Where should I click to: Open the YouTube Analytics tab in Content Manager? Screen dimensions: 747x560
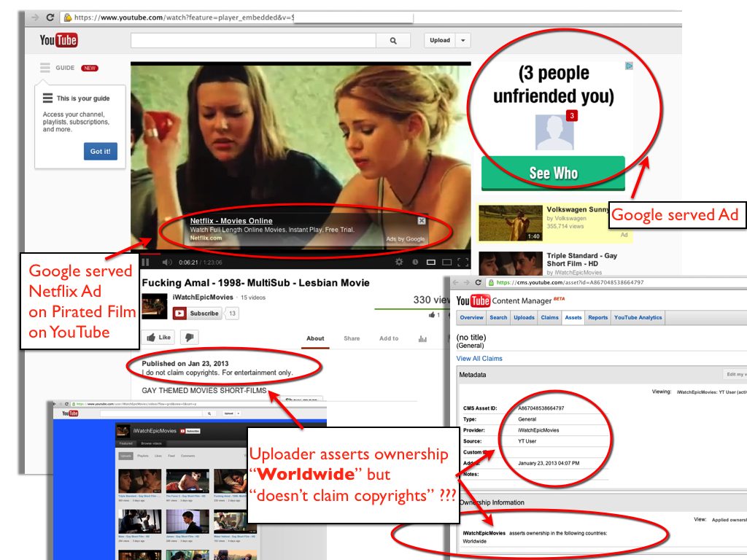(638, 318)
